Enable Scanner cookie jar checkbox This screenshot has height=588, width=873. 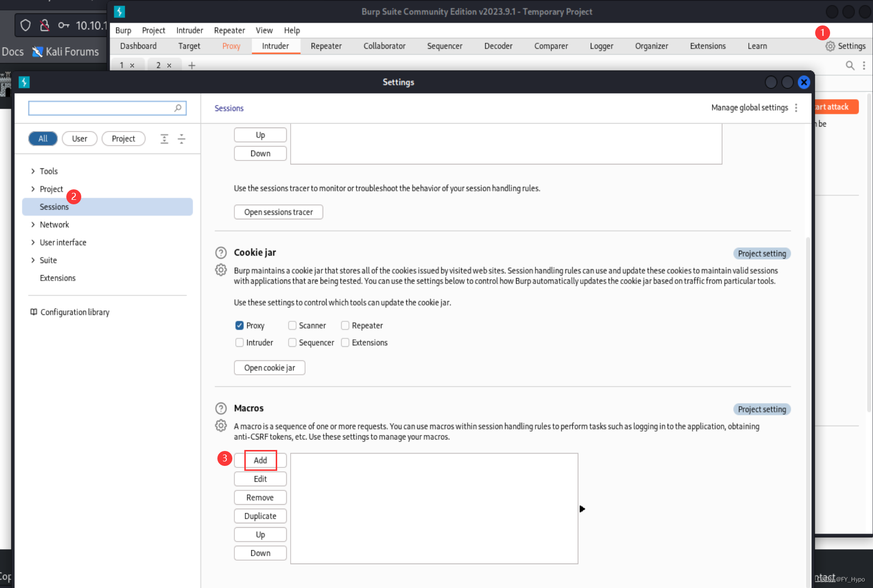292,325
